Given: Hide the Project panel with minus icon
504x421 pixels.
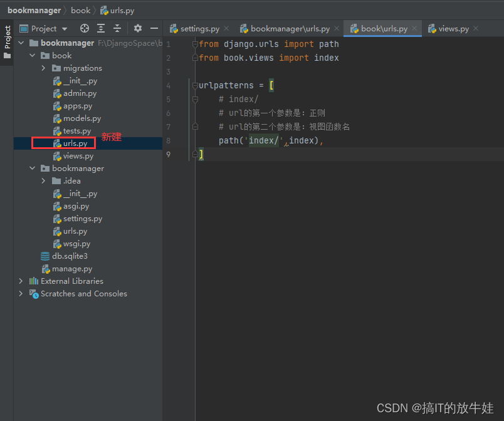Looking at the screenshot, I should [154, 29].
